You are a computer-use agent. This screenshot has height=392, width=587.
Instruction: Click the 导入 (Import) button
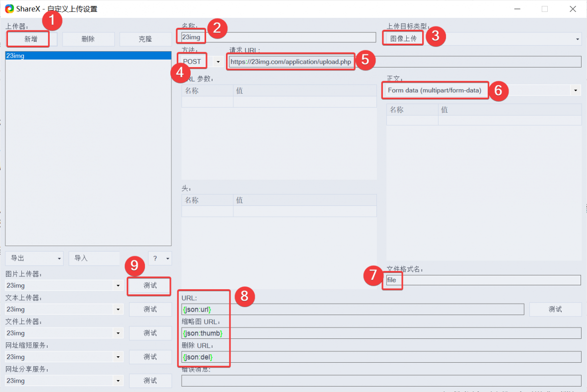(94, 259)
